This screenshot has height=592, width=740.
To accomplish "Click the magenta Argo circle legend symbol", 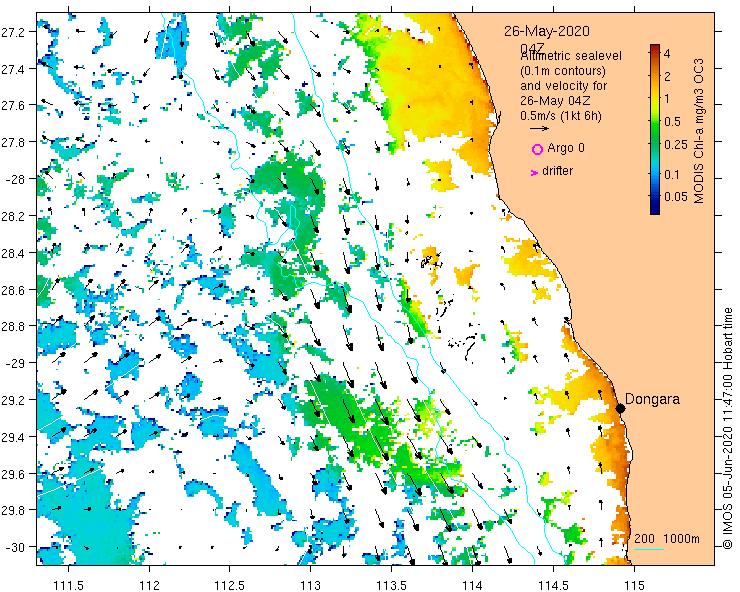I will (537, 150).
